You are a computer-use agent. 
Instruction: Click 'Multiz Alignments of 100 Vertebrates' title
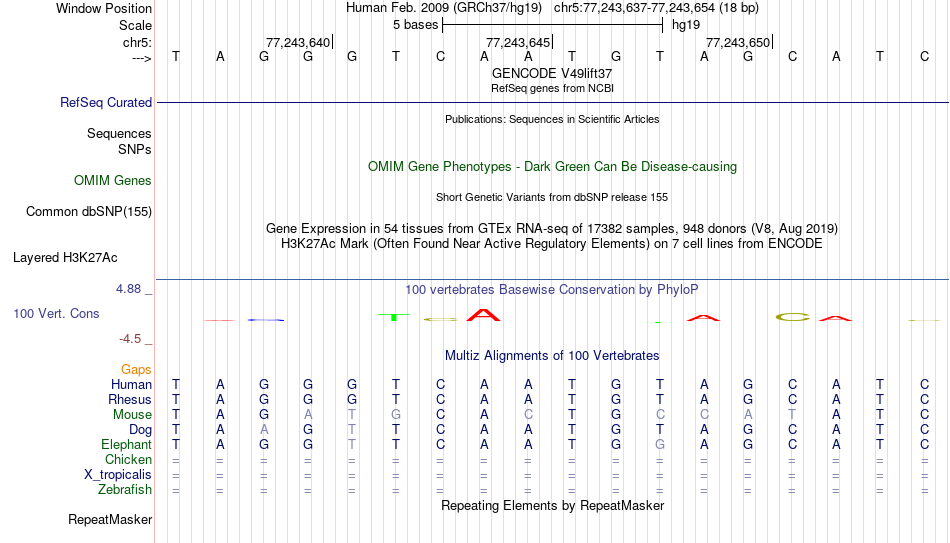[x=552, y=356]
